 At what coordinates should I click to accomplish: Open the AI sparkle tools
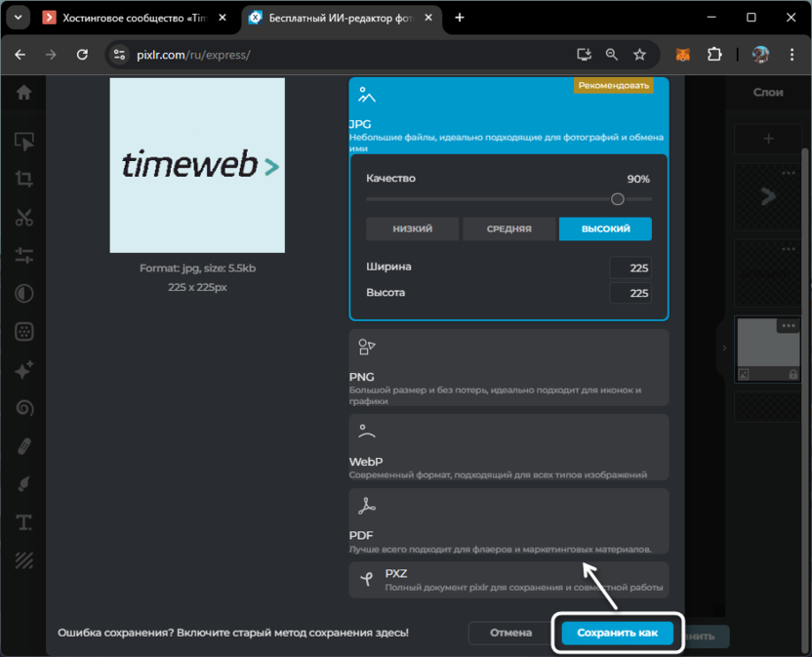[x=23, y=370]
